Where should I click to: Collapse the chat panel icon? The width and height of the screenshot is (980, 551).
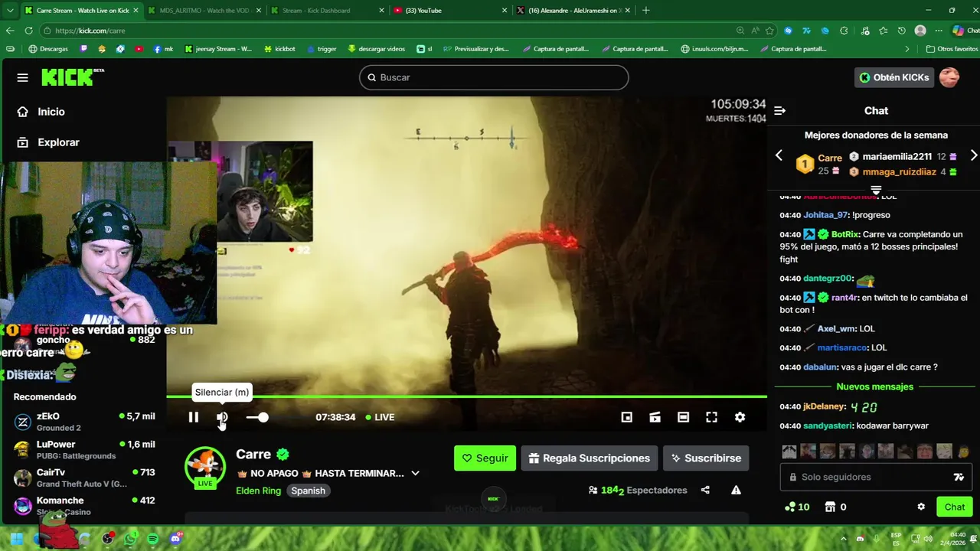tap(779, 111)
